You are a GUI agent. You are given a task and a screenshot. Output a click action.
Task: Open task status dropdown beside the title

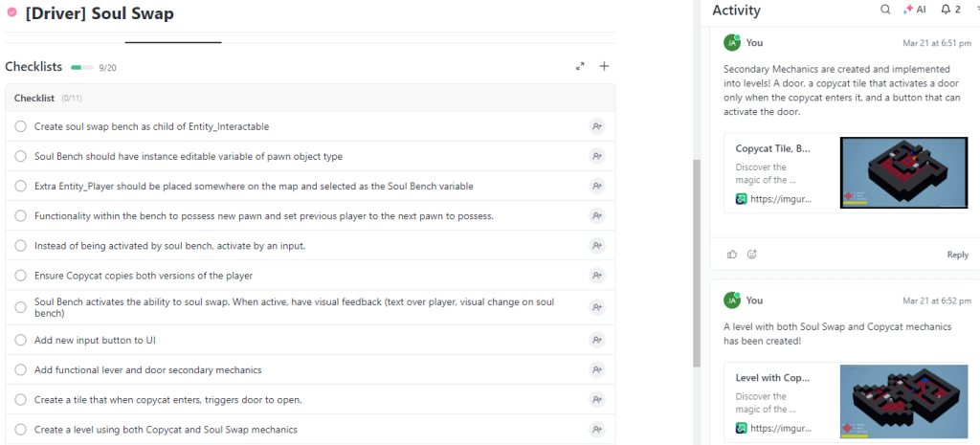[x=11, y=14]
